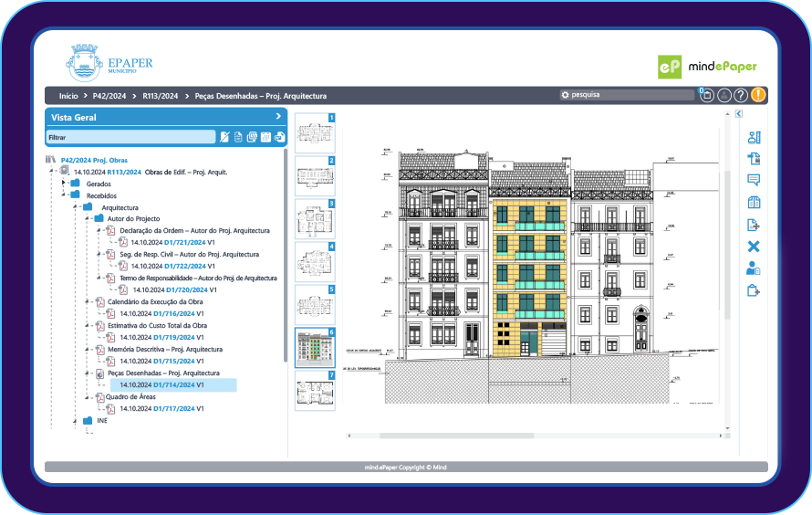Screen dimensions: 812x515
Task: Click the pencil edit icon beside Filtrar
Action: tap(224, 137)
